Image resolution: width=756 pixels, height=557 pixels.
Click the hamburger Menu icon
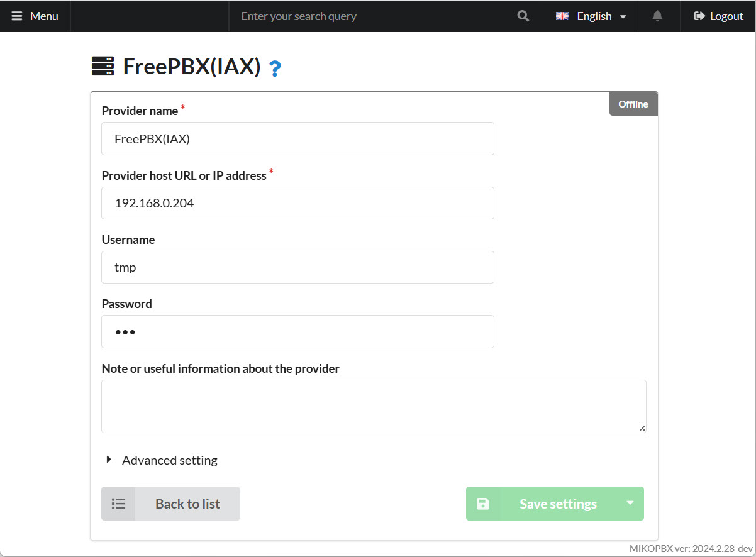point(17,16)
